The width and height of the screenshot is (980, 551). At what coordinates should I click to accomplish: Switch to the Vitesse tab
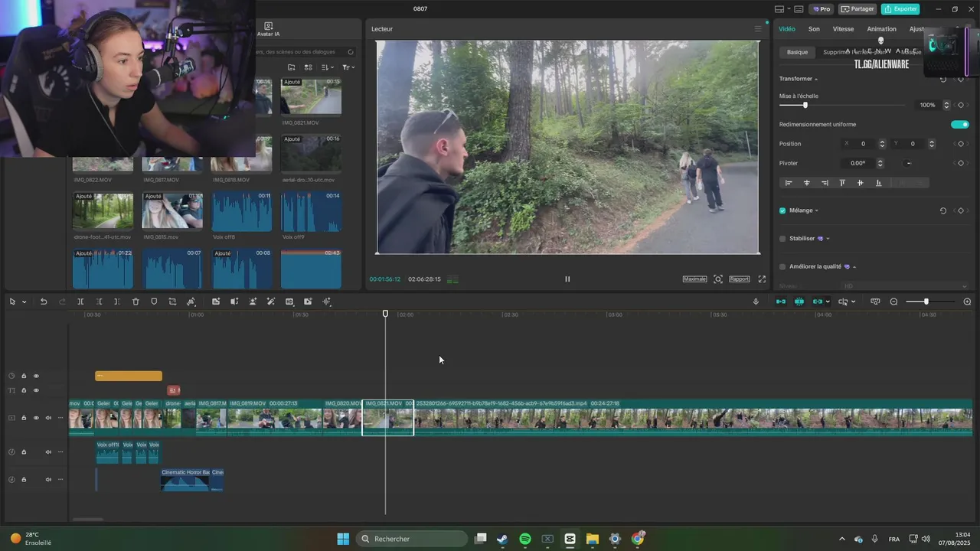click(843, 29)
